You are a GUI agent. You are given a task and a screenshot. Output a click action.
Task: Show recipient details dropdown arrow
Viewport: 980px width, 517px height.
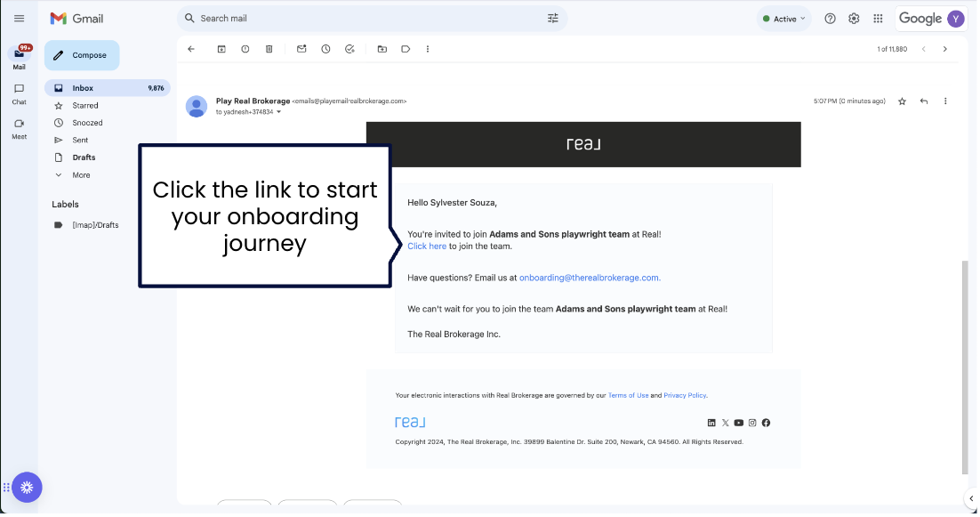click(x=278, y=112)
